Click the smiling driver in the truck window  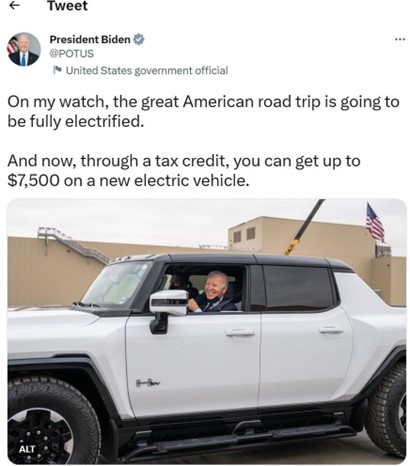(214, 292)
